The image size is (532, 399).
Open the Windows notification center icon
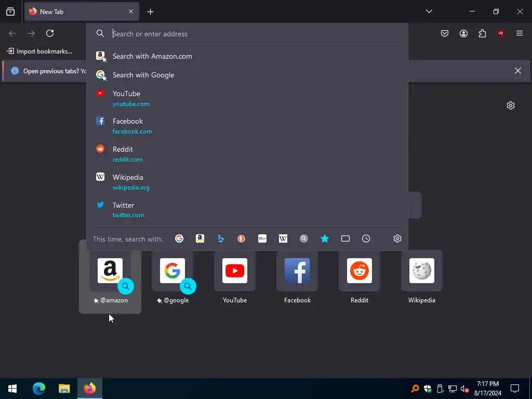click(x=515, y=389)
